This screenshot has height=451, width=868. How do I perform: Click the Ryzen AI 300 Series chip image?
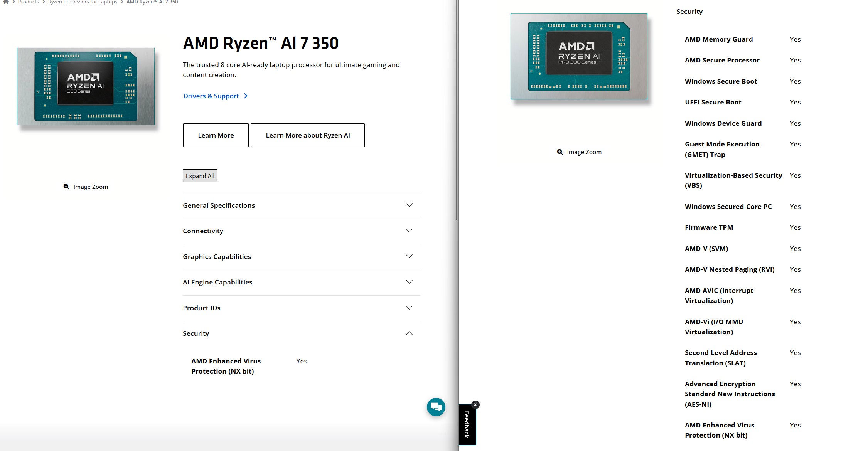(x=86, y=86)
